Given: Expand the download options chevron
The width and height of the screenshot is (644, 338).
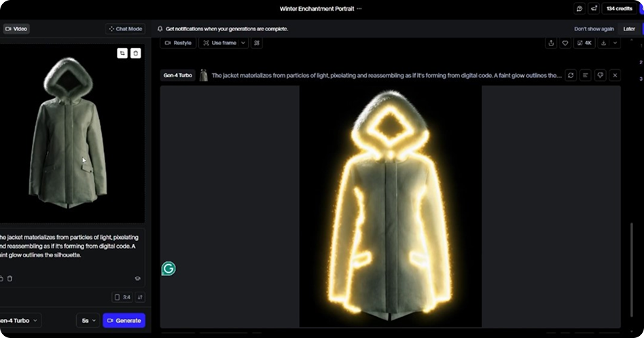Looking at the screenshot, I should (x=615, y=43).
